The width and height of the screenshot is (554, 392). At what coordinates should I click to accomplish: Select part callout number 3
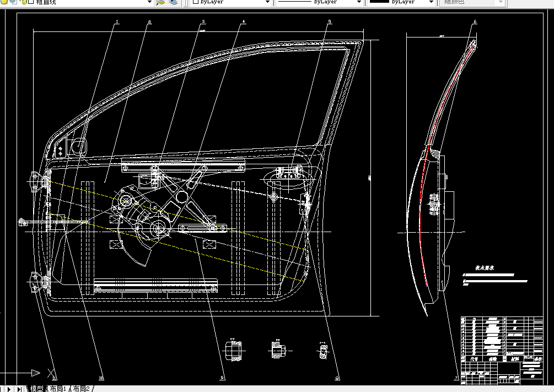[203, 22]
